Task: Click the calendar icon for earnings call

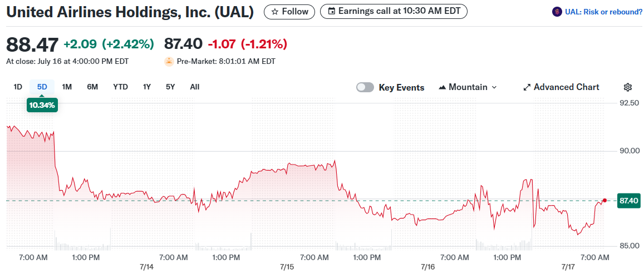Action: click(332, 12)
